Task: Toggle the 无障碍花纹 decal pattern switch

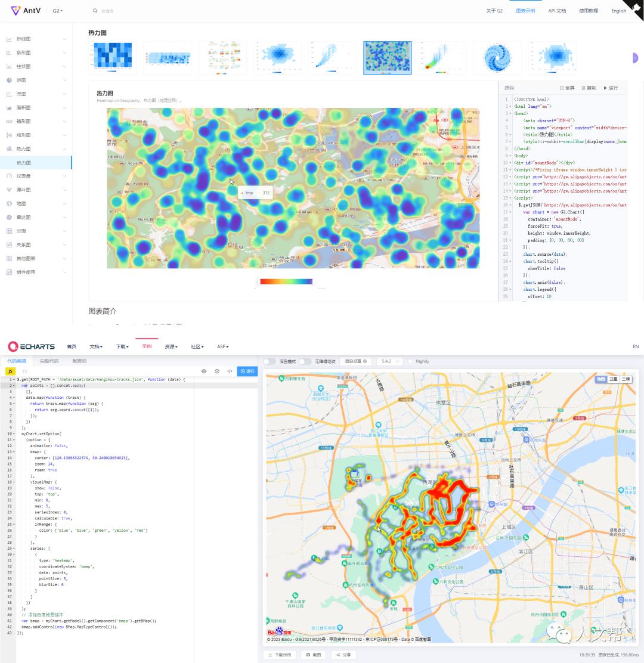Action: click(x=305, y=361)
